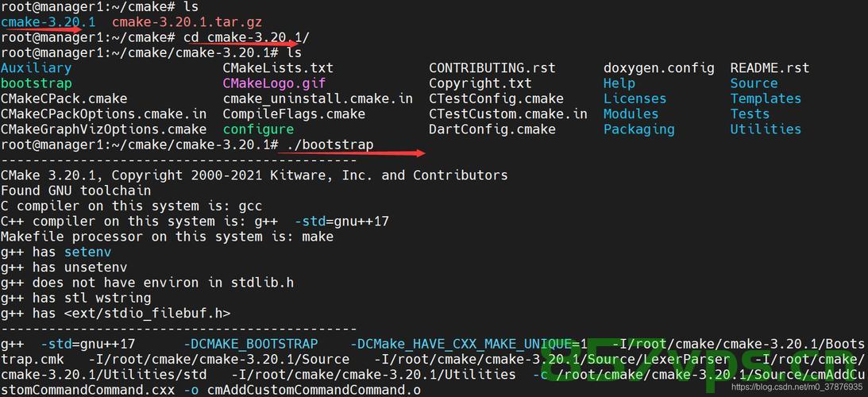
Task: Select CTestConfig.cmake file name
Action: point(496,98)
